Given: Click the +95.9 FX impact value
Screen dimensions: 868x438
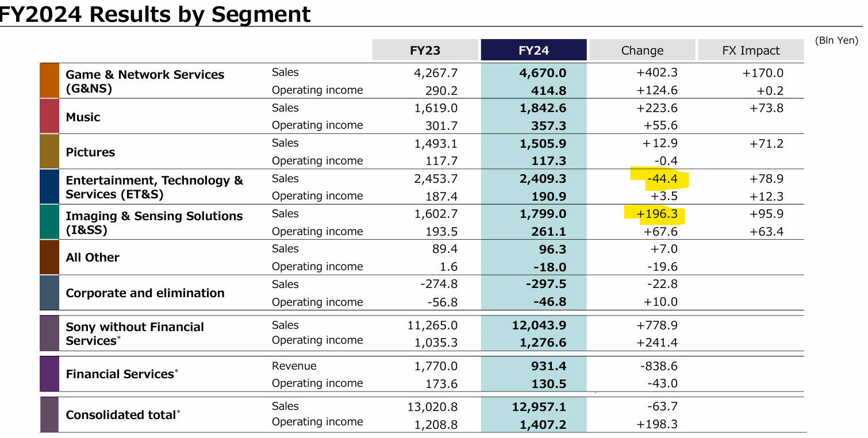Looking at the screenshot, I should [x=766, y=214].
